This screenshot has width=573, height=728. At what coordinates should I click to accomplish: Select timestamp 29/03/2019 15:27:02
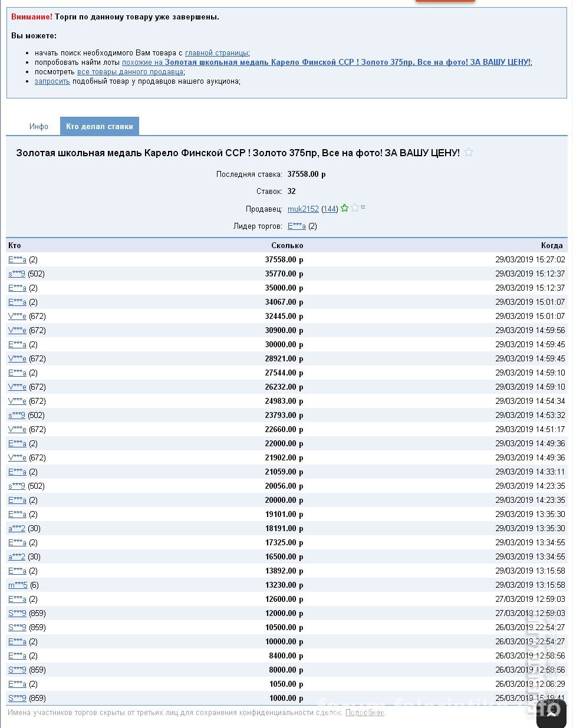[x=530, y=259]
